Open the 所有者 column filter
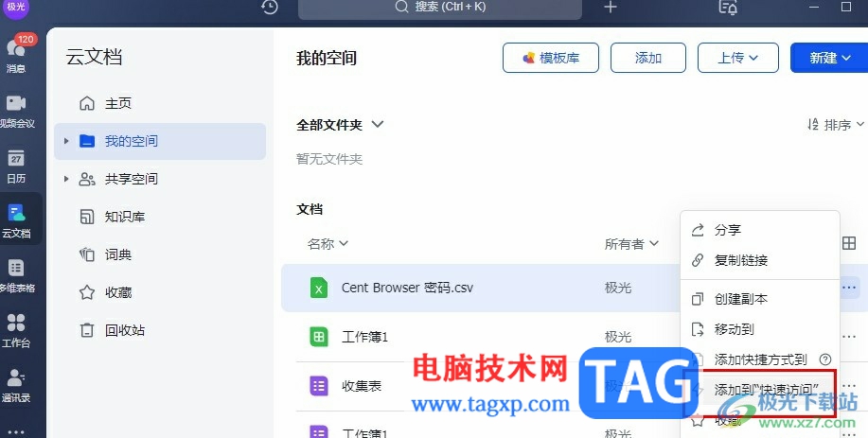The image size is (868, 438). pyautogui.click(x=631, y=243)
